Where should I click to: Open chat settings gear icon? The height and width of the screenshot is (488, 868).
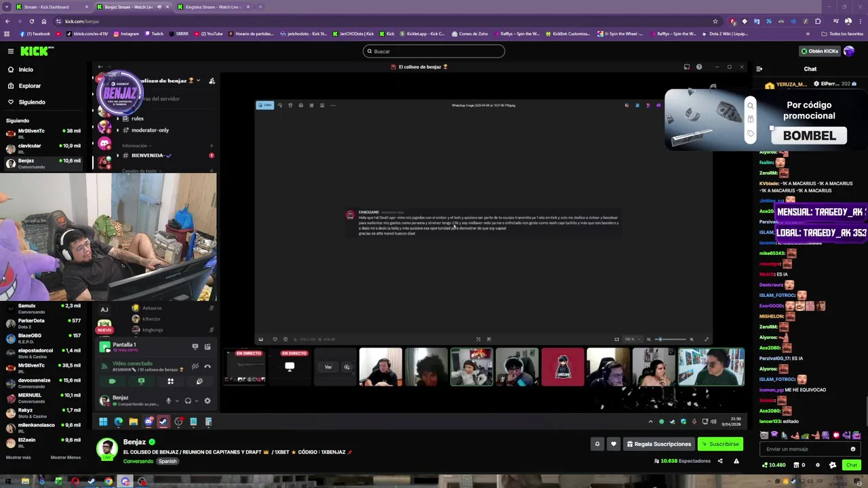tap(817, 465)
